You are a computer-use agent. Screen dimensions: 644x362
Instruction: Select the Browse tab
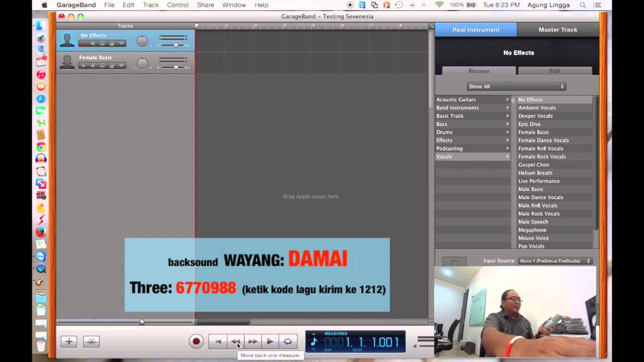479,71
